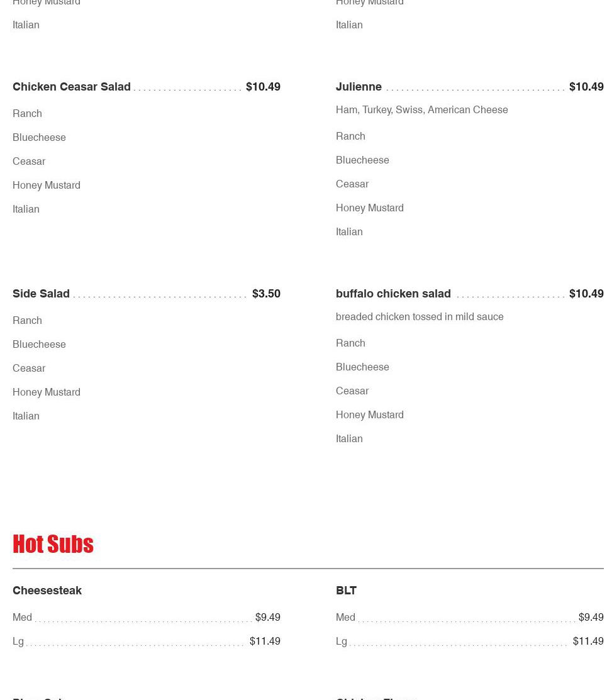Select the Chicken Ceasar Salad item title
This screenshot has height=700, width=607.
tap(72, 87)
